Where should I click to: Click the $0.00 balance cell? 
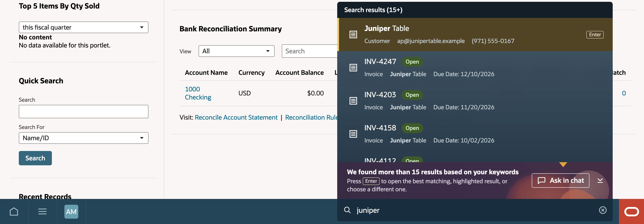315,93
